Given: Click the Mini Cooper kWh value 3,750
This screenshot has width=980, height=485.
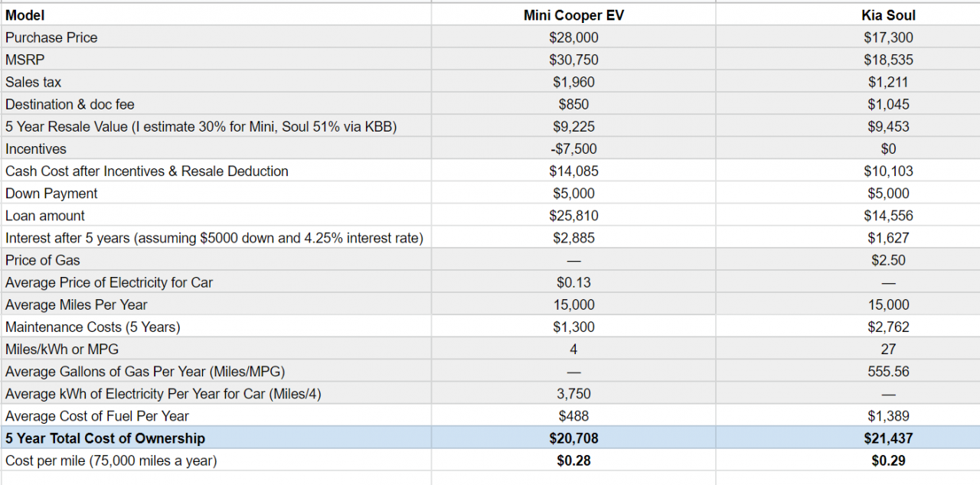Looking at the screenshot, I should (x=573, y=394).
